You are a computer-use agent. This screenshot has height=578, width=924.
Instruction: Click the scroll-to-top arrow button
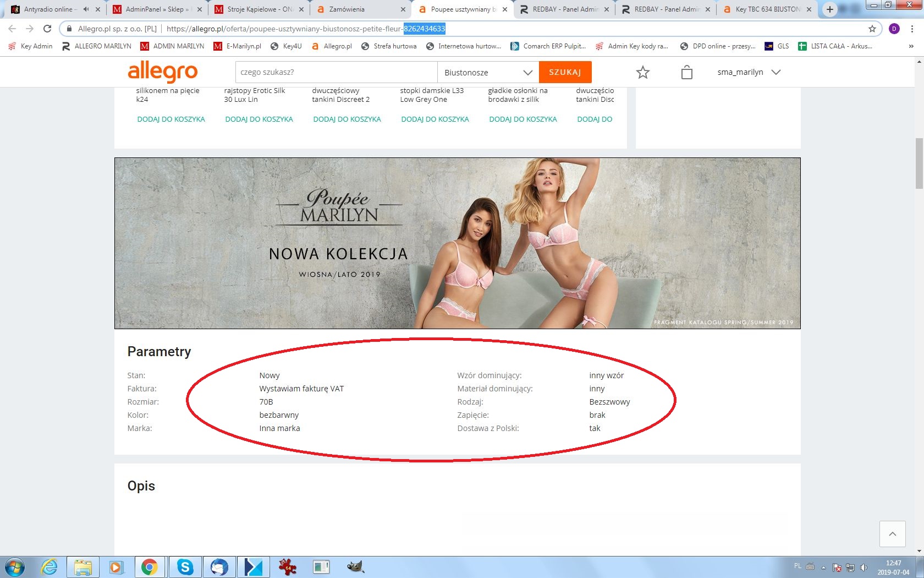coord(892,533)
